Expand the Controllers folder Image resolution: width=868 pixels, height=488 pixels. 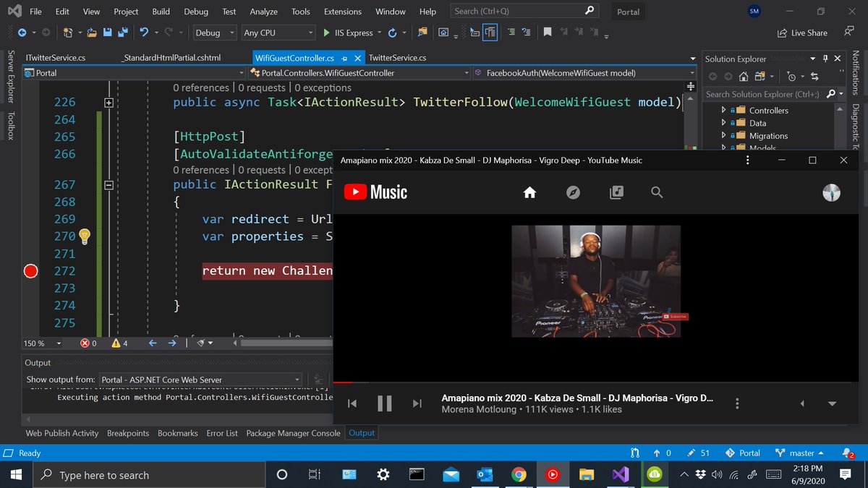(724, 111)
